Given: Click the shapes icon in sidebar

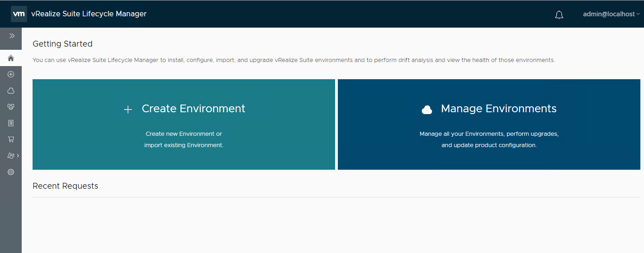Looking at the screenshot, I should point(10,156).
